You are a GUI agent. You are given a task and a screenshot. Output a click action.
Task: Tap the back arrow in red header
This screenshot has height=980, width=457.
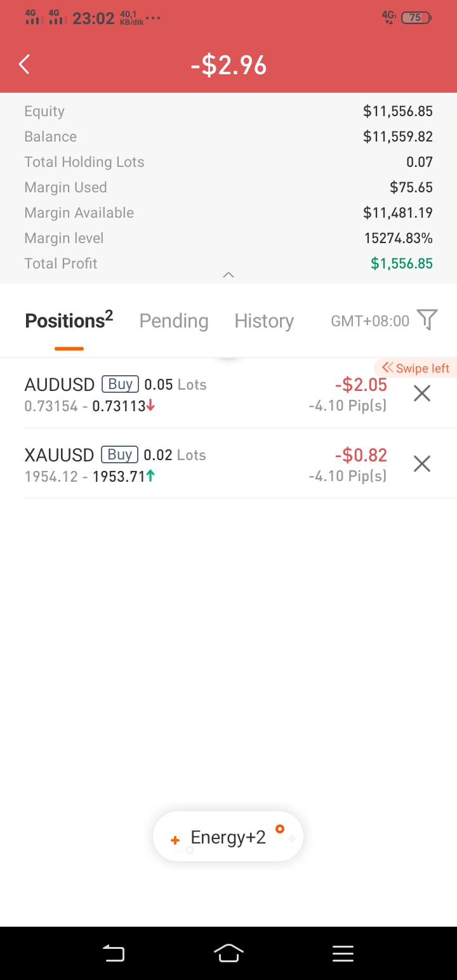tap(24, 64)
